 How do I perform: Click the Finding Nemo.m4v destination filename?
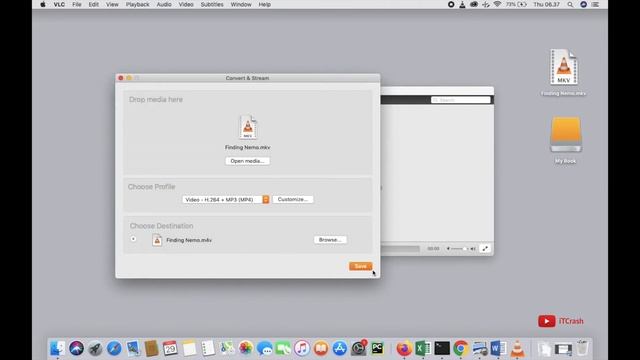(x=189, y=240)
